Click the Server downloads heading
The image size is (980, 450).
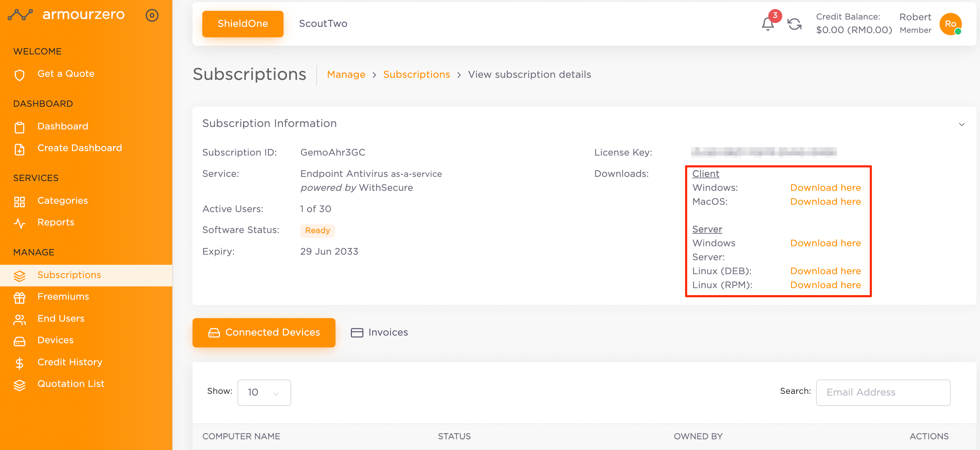pos(707,230)
